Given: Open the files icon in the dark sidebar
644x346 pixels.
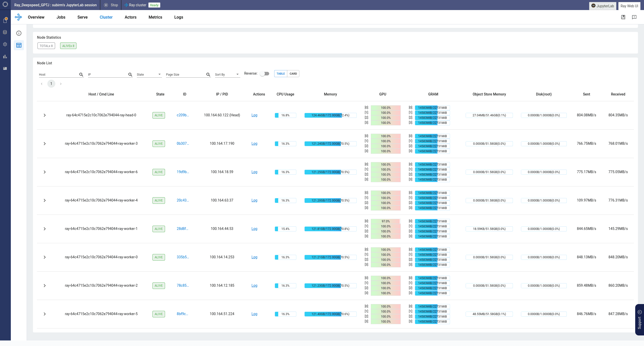Looking at the screenshot, I should (5, 20).
